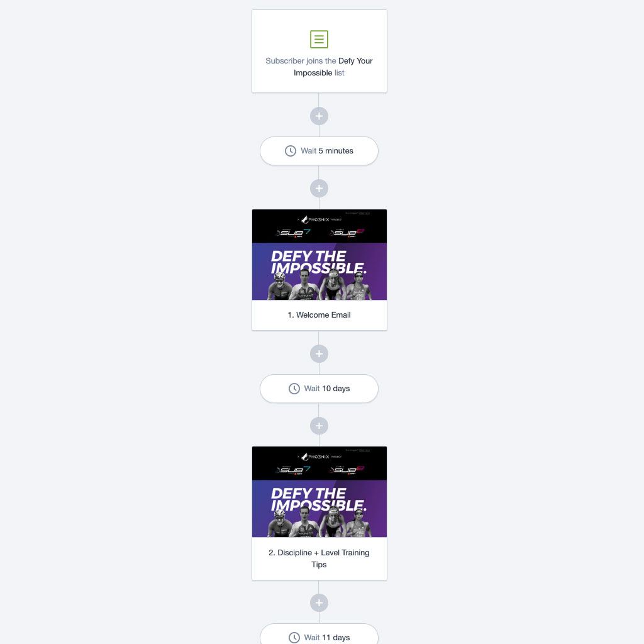Add a step directly below Welcome Email
Screen dimensions: 644x644
[319, 353]
